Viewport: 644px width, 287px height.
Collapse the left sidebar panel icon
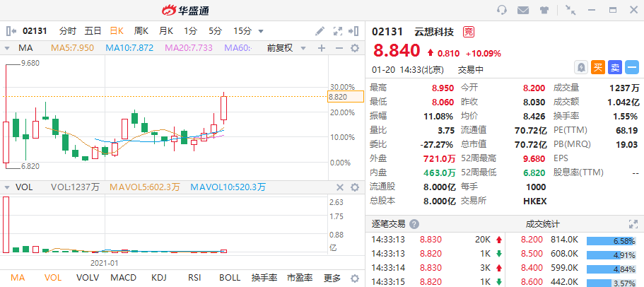[11, 31]
